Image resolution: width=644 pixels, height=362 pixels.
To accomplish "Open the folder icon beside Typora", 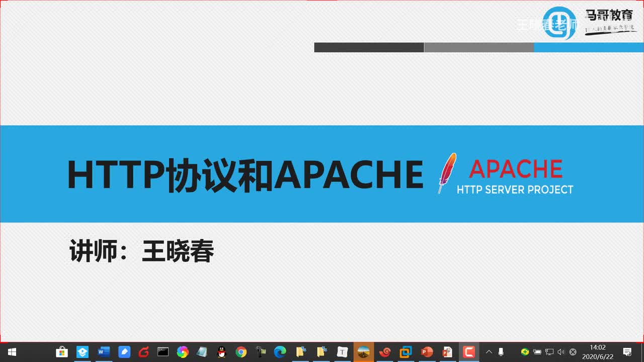I will click(x=321, y=352).
